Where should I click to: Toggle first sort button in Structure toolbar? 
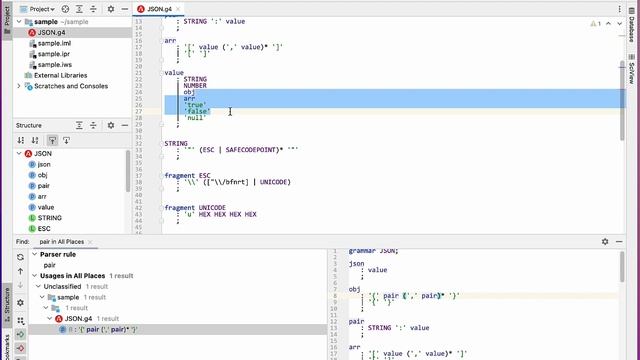[x=21, y=140]
